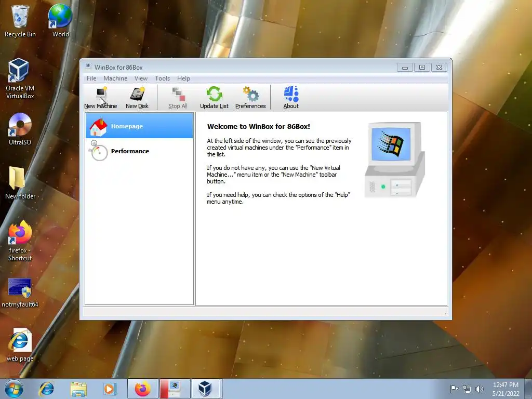Image resolution: width=532 pixels, height=399 pixels.
Task: Select the Performance item in list
Action: coord(139,151)
